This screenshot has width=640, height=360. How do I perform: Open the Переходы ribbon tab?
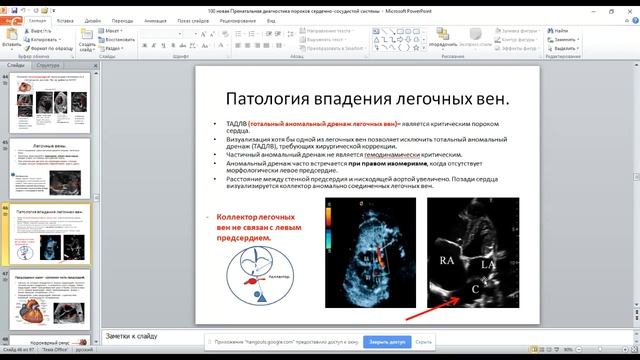(x=122, y=21)
